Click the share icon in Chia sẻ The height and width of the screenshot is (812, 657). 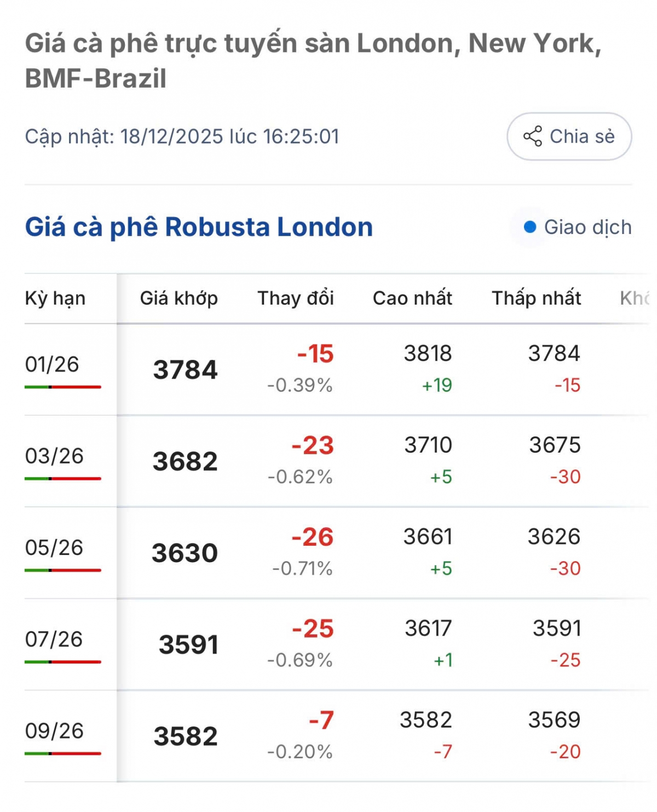532,136
